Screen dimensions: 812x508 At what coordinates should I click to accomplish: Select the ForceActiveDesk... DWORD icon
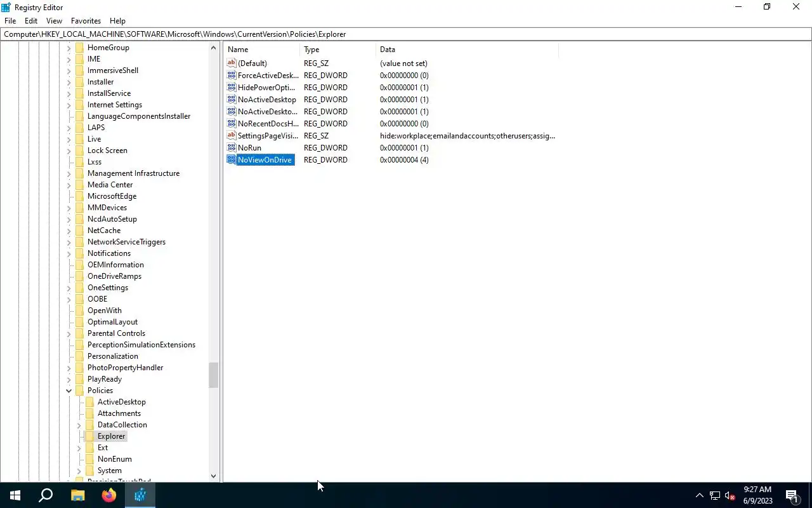[232, 76]
